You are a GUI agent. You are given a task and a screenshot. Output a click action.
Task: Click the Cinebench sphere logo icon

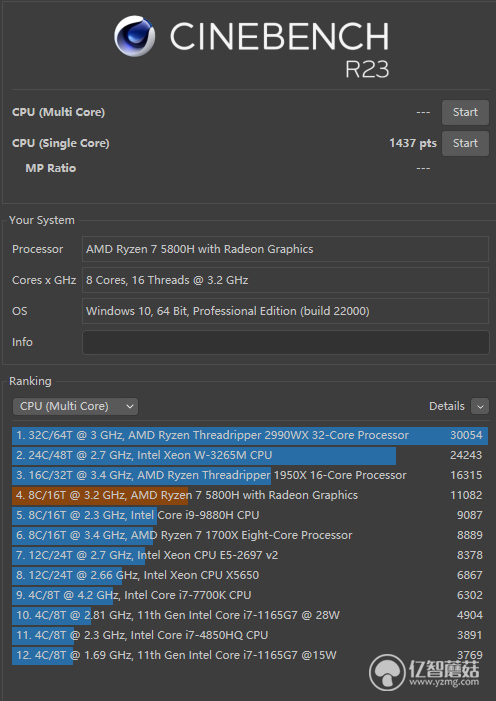[134, 36]
